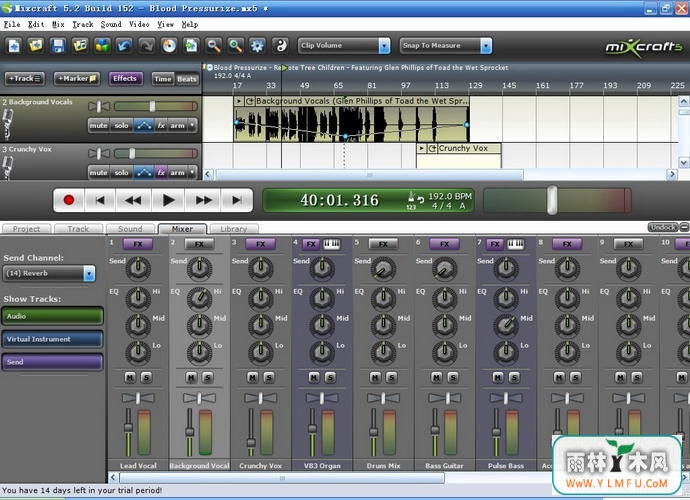
Task: Burn to CD with the disc icon
Action: [x=169, y=46]
